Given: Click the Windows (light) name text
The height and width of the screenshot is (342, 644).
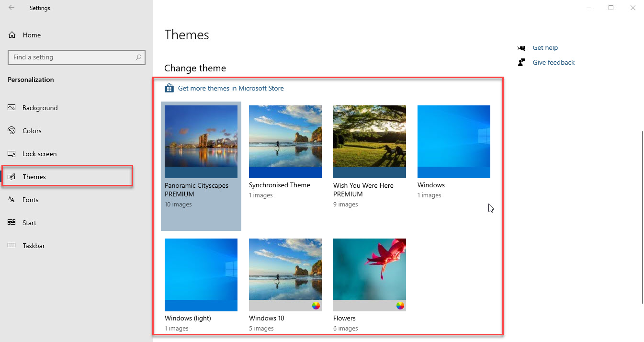Looking at the screenshot, I should (188, 318).
